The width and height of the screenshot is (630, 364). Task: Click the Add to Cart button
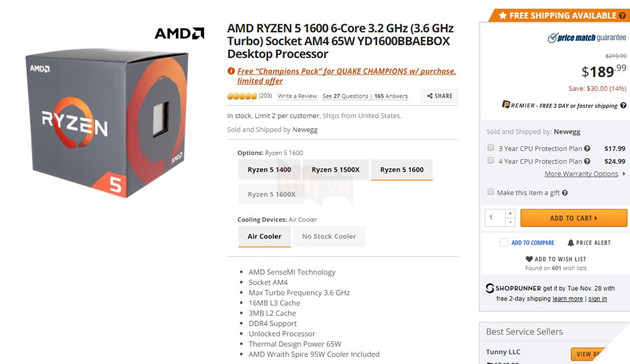[x=573, y=218]
